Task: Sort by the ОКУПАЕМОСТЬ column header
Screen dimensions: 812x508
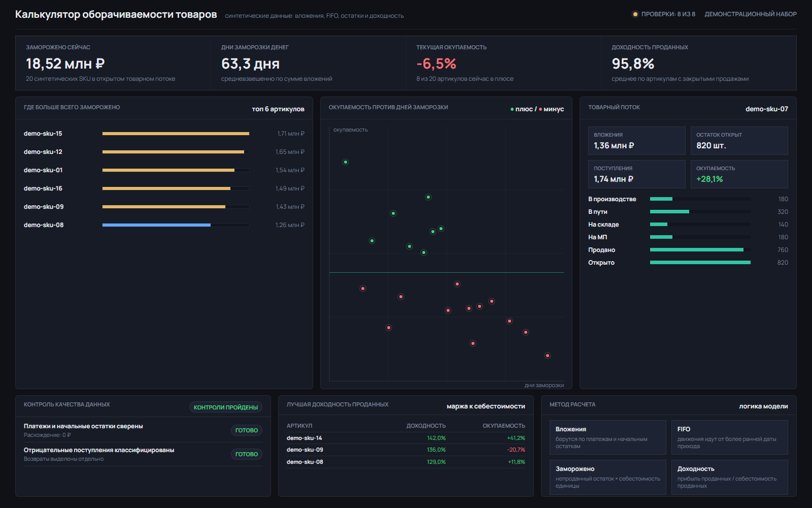Action: point(504,426)
